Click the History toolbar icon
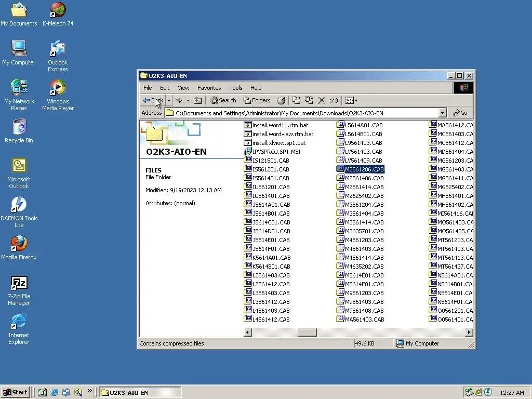The image size is (532, 399). tap(281, 100)
